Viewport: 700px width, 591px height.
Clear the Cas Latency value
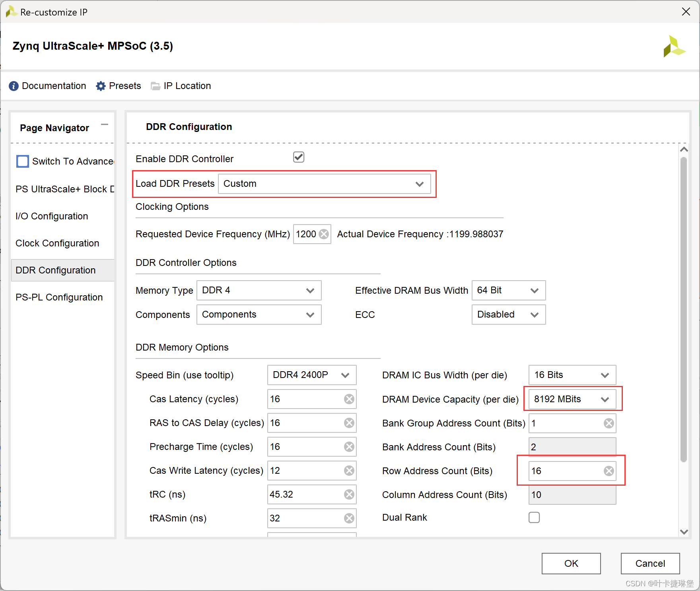point(349,399)
